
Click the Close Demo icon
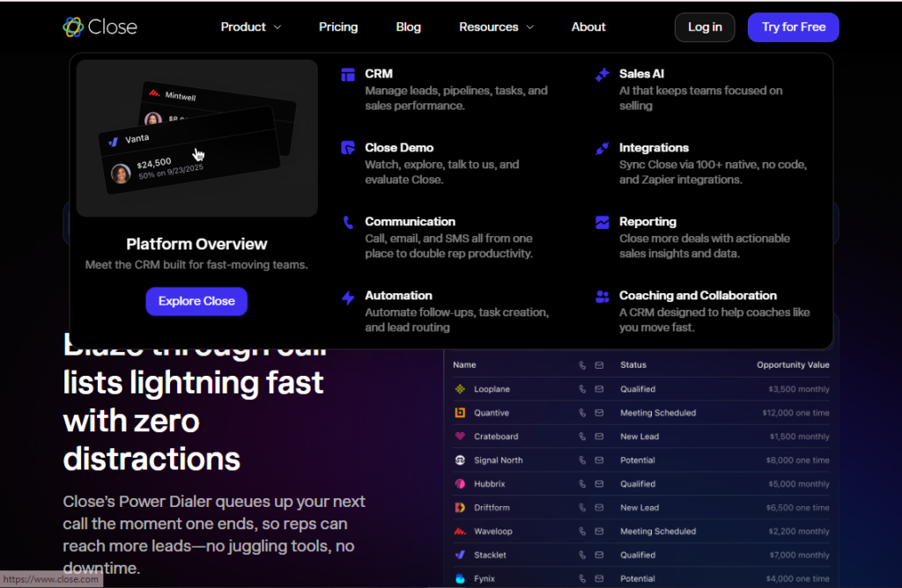348,148
